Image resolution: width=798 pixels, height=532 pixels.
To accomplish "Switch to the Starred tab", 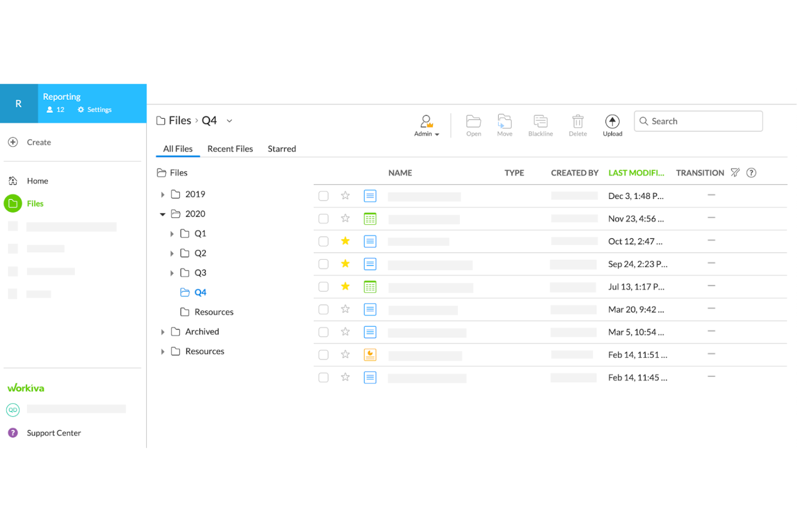I will click(282, 149).
